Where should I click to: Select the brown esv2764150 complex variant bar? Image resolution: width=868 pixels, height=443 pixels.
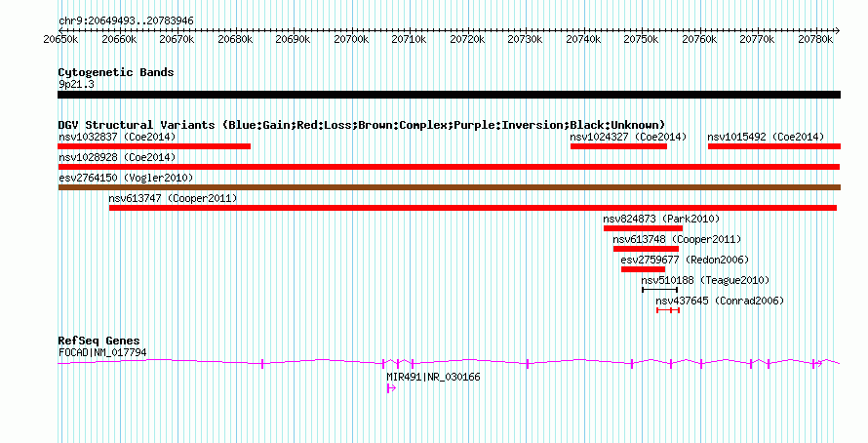pos(449,187)
